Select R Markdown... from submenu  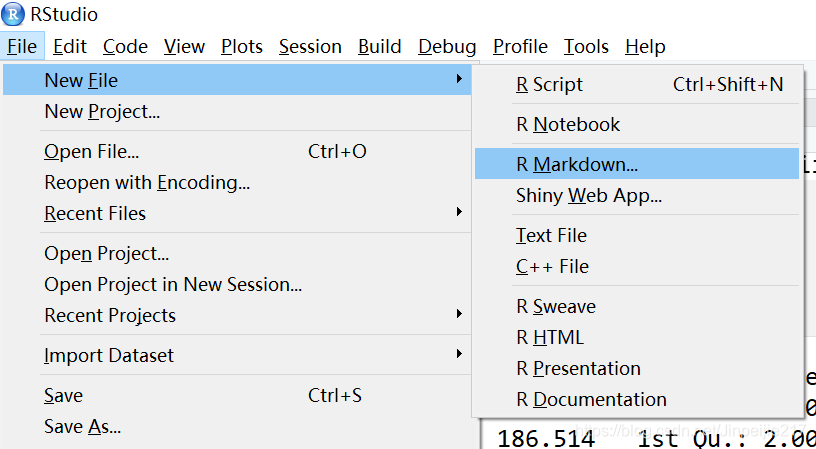point(637,164)
